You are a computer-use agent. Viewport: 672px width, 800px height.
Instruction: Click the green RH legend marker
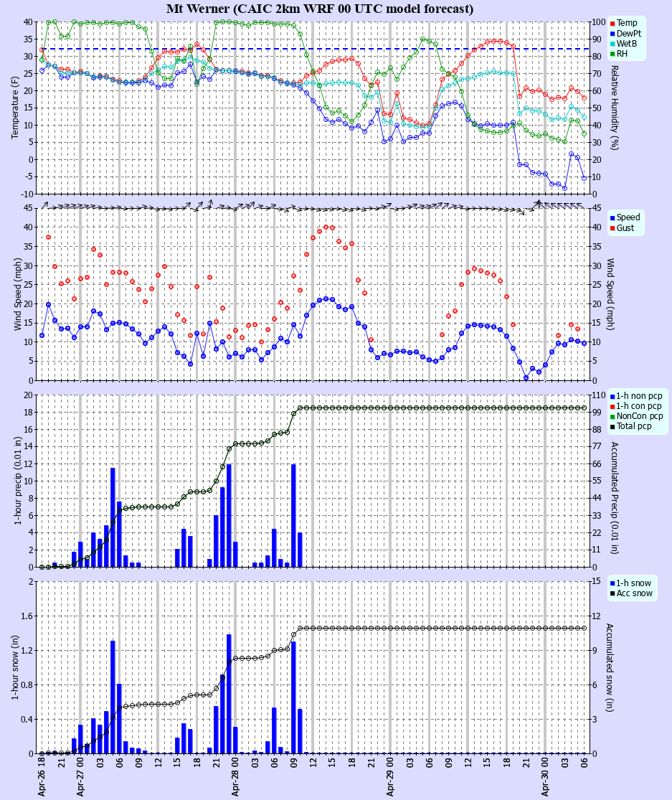tap(612, 54)
